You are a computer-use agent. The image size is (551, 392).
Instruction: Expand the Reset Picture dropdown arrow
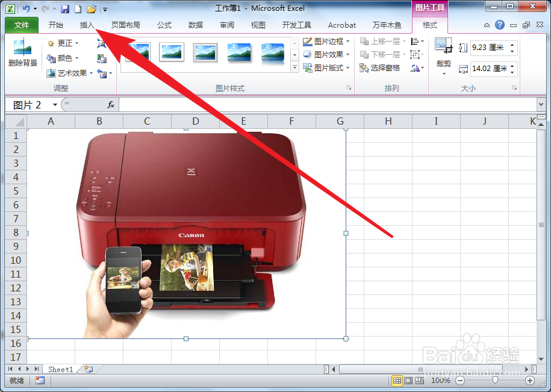[x=111, y=73]
